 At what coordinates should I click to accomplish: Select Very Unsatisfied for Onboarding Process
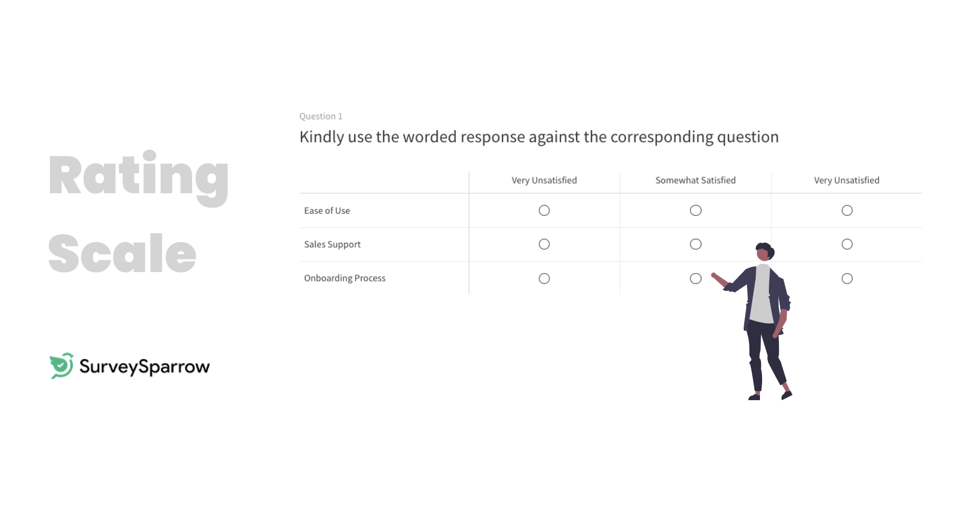click(544, 278)
